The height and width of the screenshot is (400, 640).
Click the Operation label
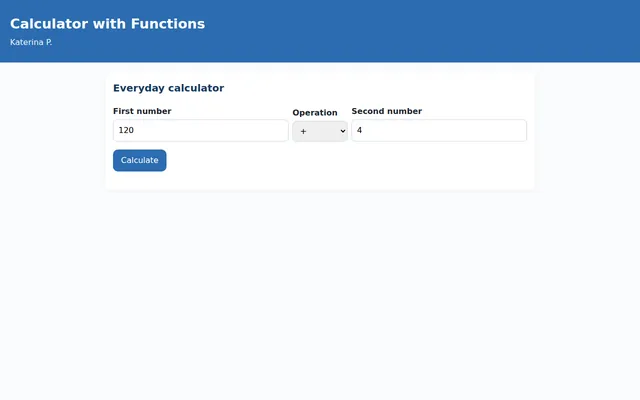(x=315, y=113)
